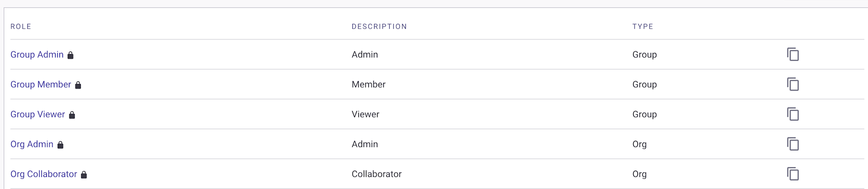Click the lock icon beside Org Admin
Screen dimensions: 868x189
click(x=60, y=145)
